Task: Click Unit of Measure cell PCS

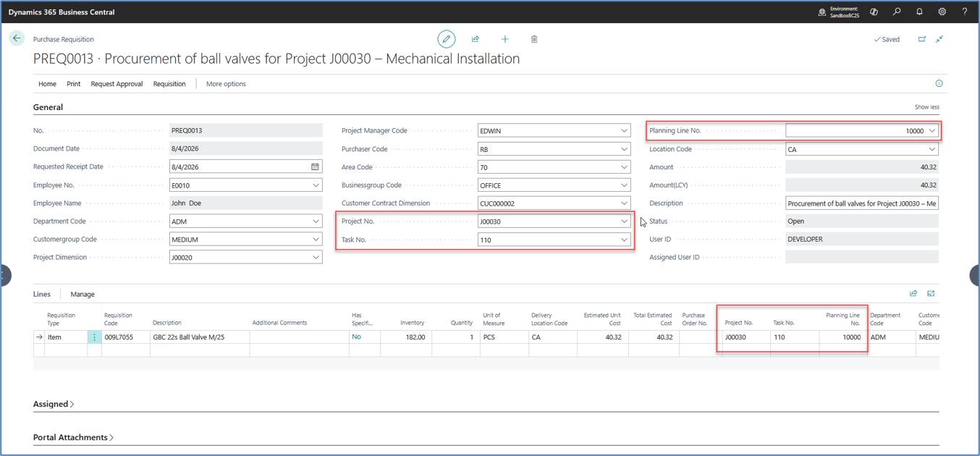Action: pos(504,337)
